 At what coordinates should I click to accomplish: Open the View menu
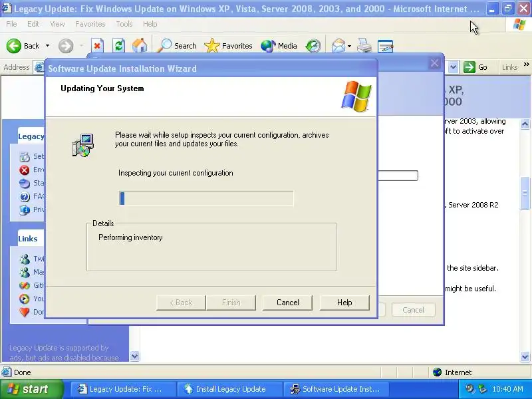pyautogui.click(x=57, y=24)
